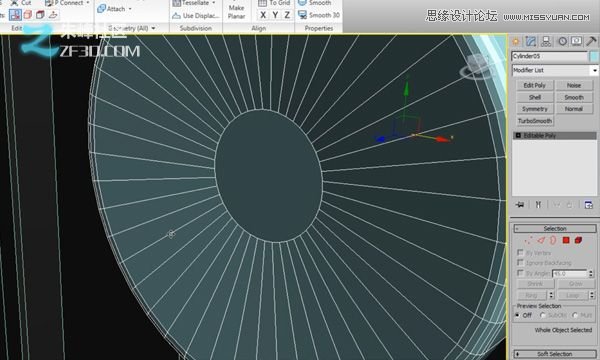Click the Shell modifier button
Image resolution: width=600 pixels, height=360 pixels.
[x=535, y=97]
